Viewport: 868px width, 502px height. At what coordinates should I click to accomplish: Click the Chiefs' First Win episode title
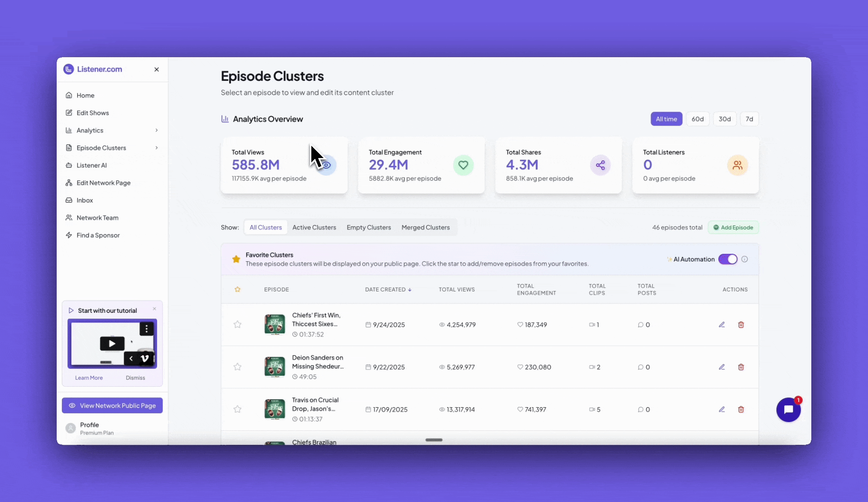click(x=316, y=320)
